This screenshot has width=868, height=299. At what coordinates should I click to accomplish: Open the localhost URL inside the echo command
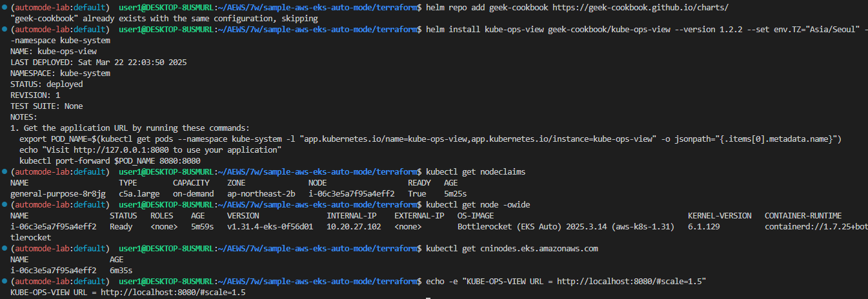[x=630, y=282]
